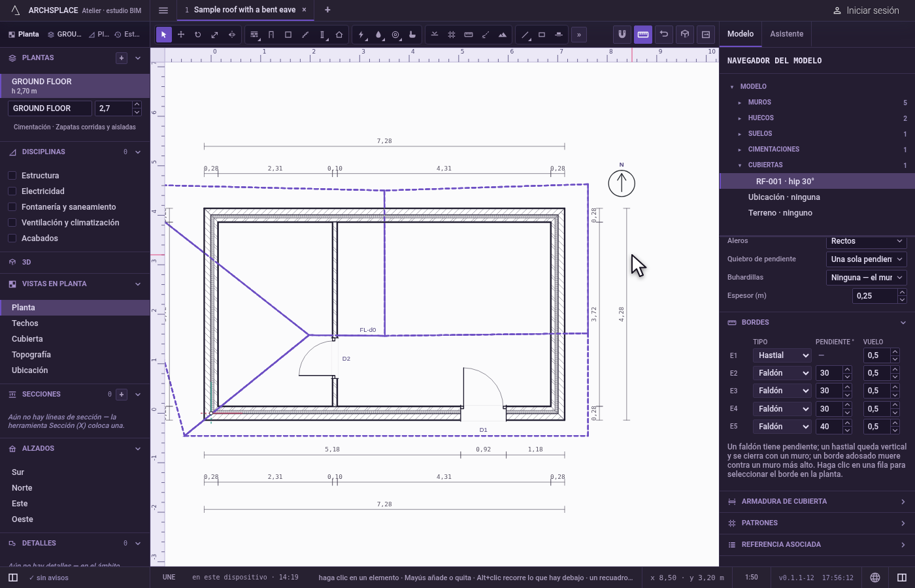Collapse the Bordes section
The height and width of the screenshot is (588, 915).
point(817,323)
